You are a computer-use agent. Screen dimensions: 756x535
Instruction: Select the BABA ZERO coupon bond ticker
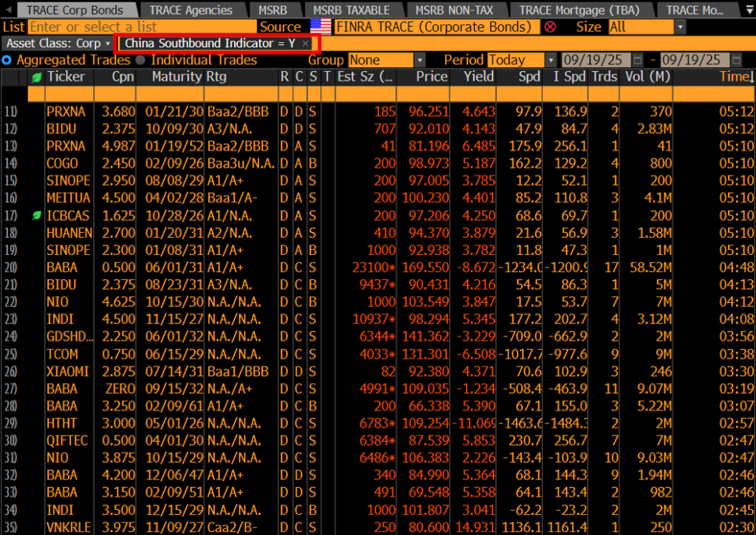[x=62, y=389]
